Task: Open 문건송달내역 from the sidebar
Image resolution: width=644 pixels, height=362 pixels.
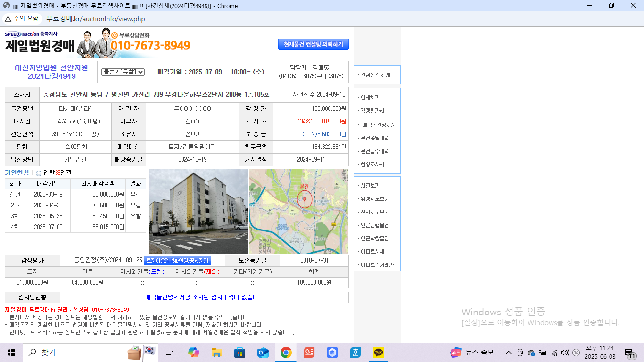Action: (x=374, y=138)
